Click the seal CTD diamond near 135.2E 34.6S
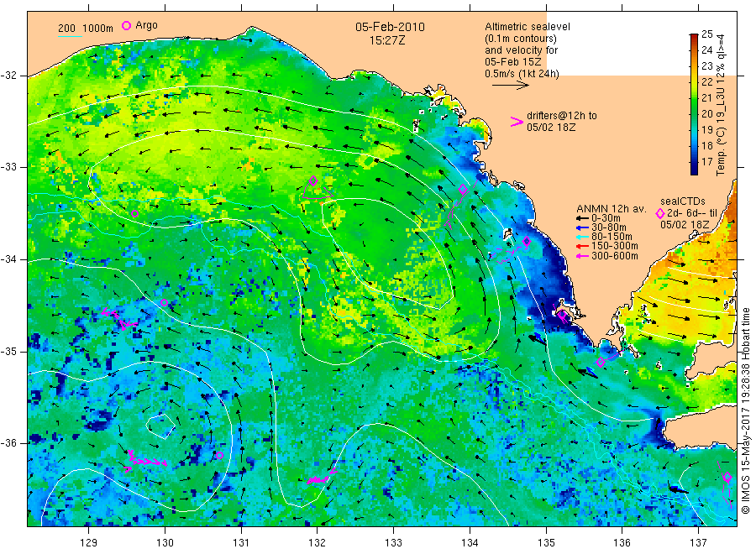 [x=562, y=315]
